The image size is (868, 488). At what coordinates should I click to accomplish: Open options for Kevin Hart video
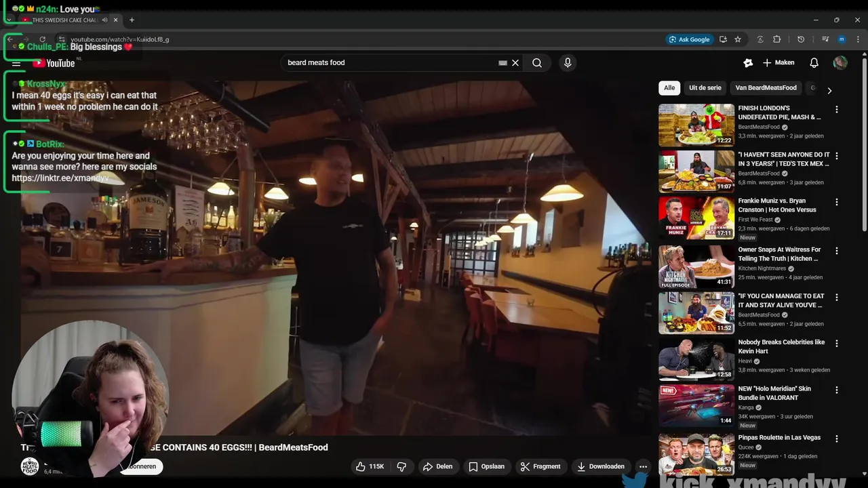836,344
